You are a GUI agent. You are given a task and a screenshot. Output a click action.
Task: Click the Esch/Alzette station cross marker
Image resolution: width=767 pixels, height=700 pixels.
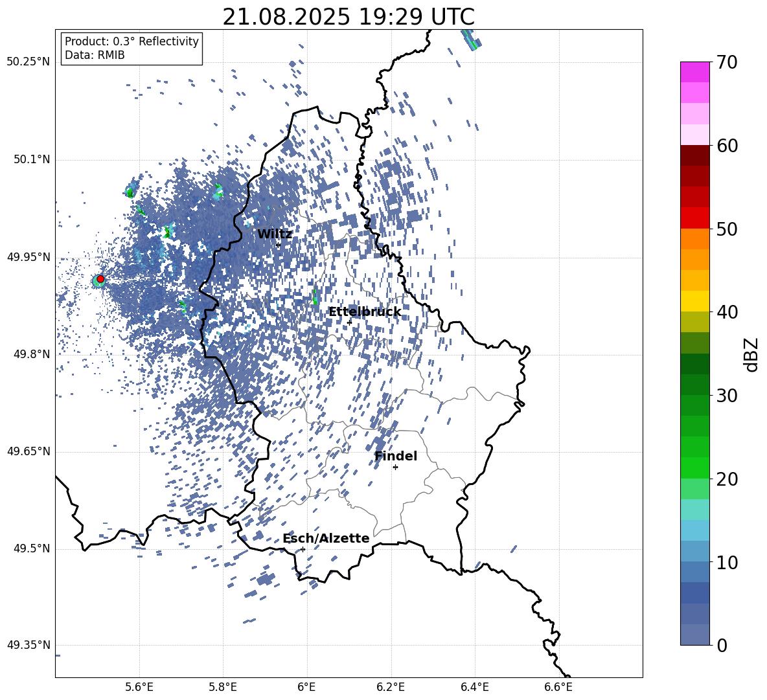click(x=303, y=549)
